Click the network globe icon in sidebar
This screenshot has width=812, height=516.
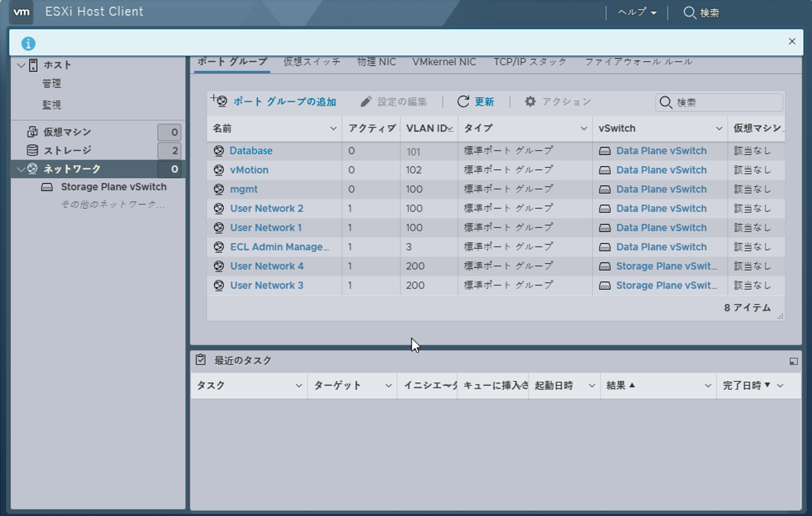point(32,169)
